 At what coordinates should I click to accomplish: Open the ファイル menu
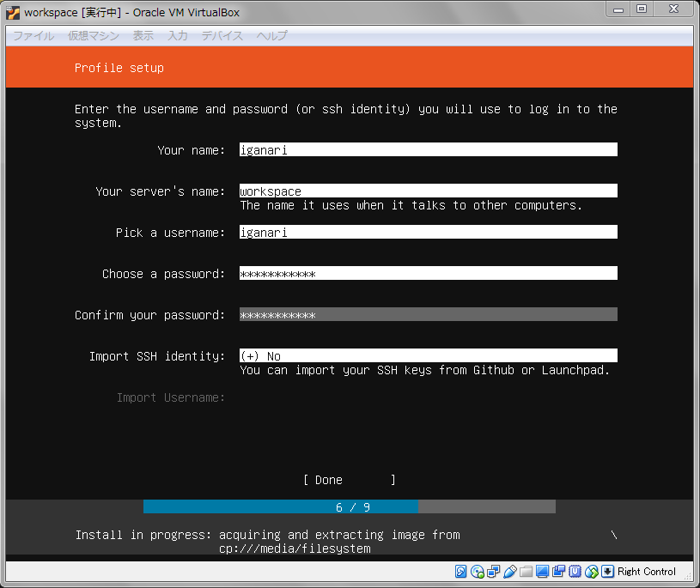(33, 35)
